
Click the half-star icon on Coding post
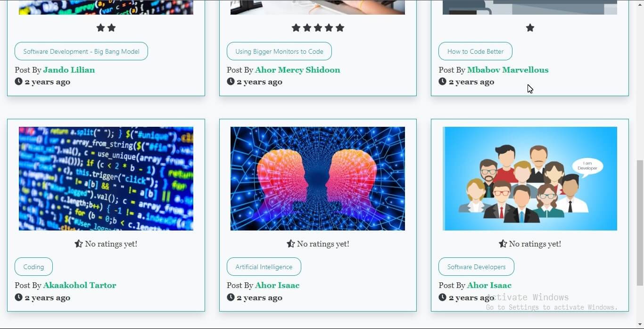tap(79, 244)
